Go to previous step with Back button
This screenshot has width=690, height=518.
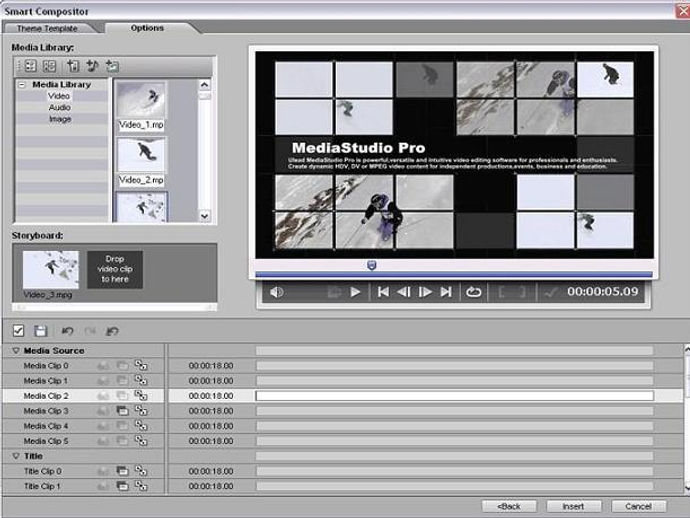pyautogui.click(x=509, y=507)
